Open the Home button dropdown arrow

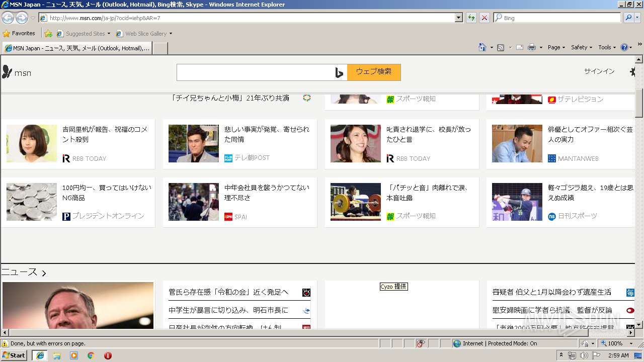492,47
